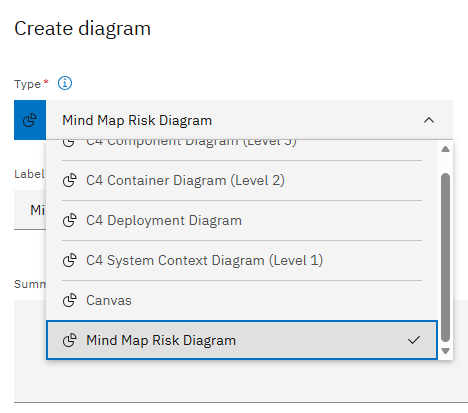Select the Mind Map Risk Diagram list item
Viewport: 468px width, 413px height.
242,340
